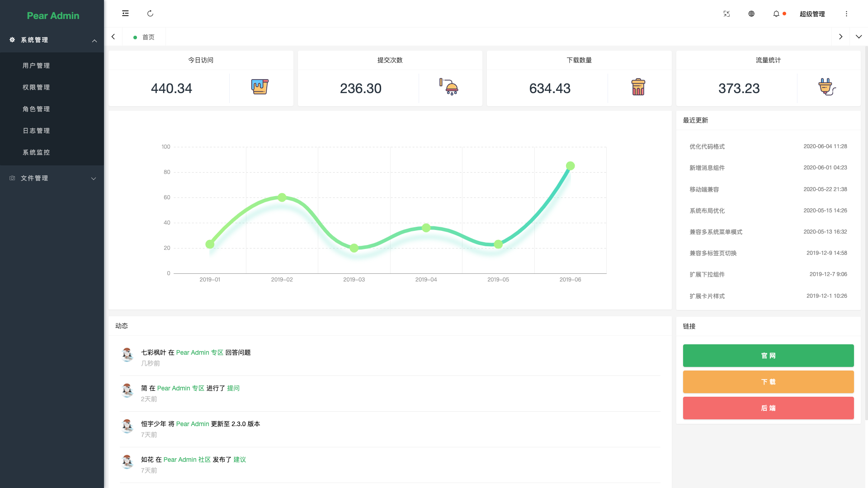Open the 超级管理 user menu
This screenshot has width=868, height=488.
tap(812, 14)
